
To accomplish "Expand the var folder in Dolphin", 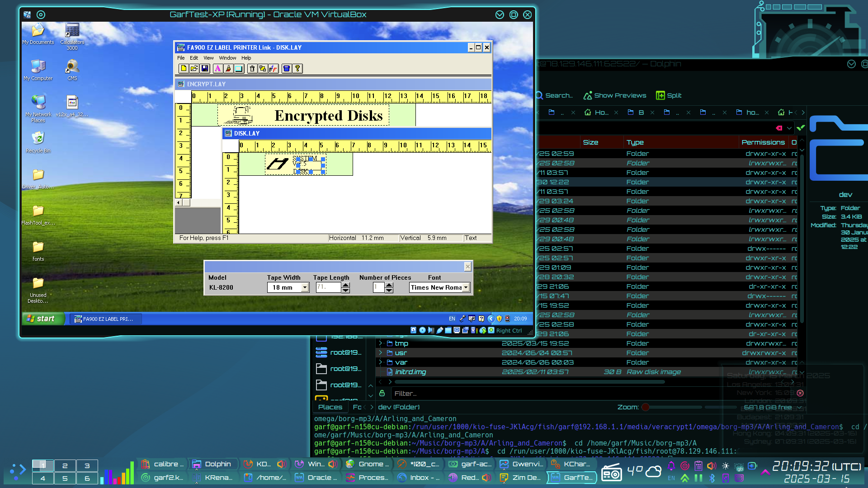I will (x=381, y=362).
